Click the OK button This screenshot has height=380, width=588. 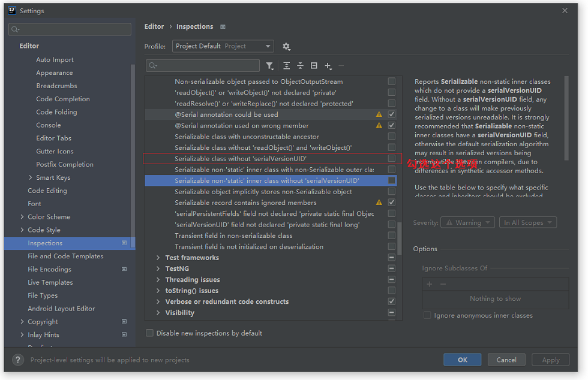[x=463, y=360]
